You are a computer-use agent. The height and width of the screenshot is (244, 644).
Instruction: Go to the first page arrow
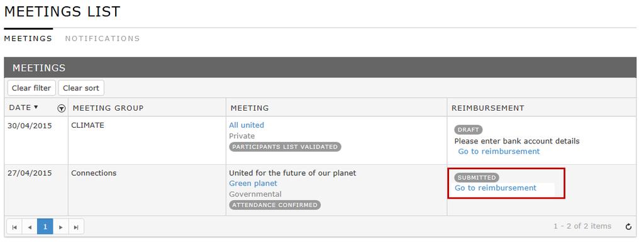pos(14,227)
